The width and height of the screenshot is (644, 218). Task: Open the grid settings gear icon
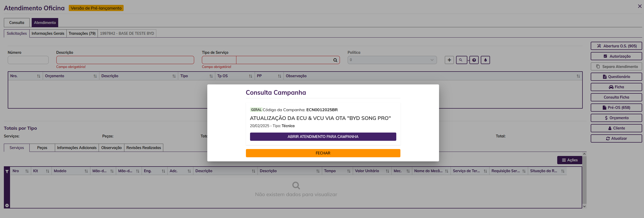(x=7, y=205)
